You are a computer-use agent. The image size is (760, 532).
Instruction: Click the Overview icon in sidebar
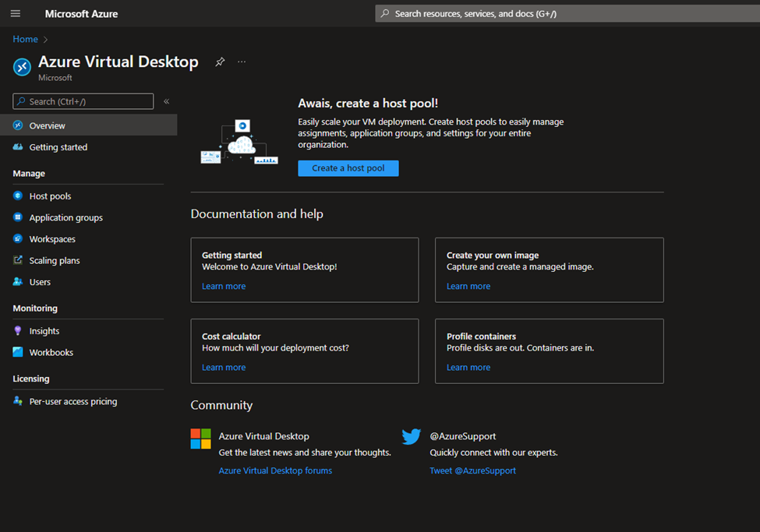18,125
